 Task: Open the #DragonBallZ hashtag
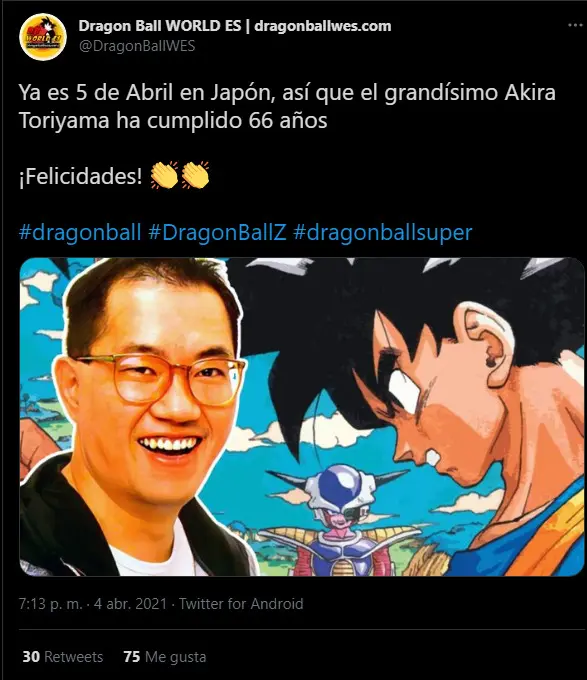(217, 232)
